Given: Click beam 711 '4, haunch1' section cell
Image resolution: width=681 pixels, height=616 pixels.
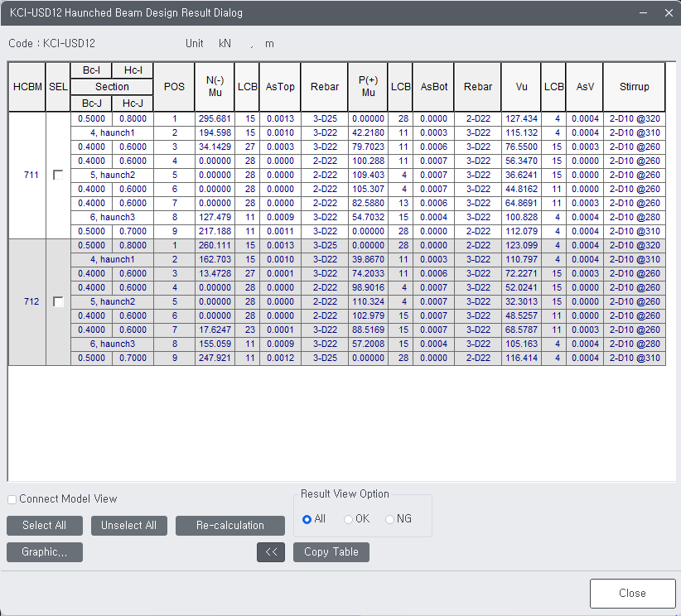Looking at the screenshot, I should [x=112, y=132].
